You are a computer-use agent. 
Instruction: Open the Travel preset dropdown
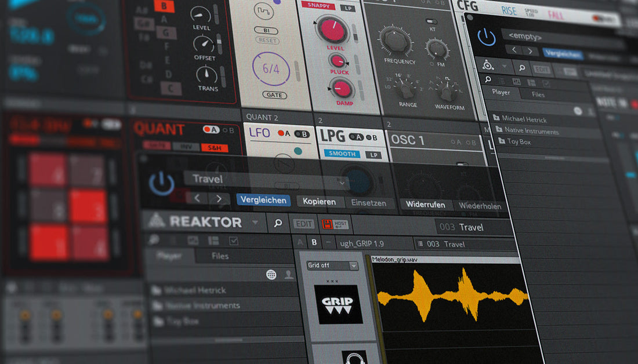pyautogui.click(x=342, y=183)
